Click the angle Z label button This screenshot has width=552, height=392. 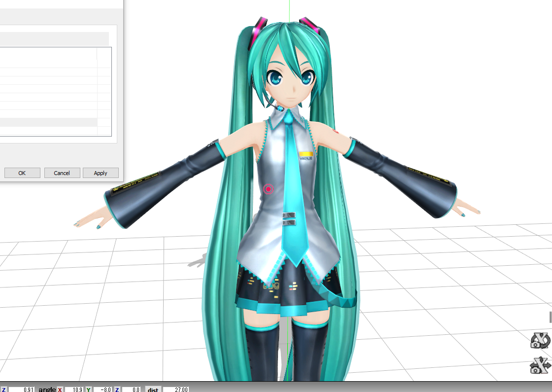tap(117, 390)
